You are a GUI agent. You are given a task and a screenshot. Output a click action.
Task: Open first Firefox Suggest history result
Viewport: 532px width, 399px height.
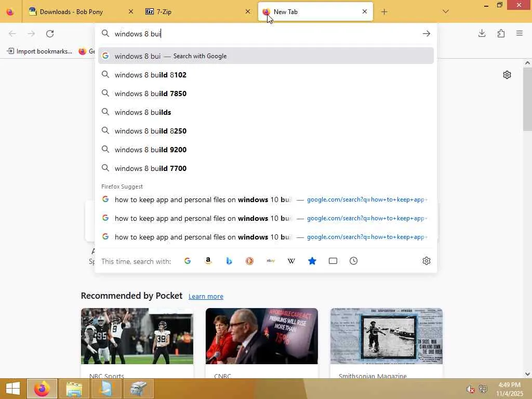click(265, 199)
